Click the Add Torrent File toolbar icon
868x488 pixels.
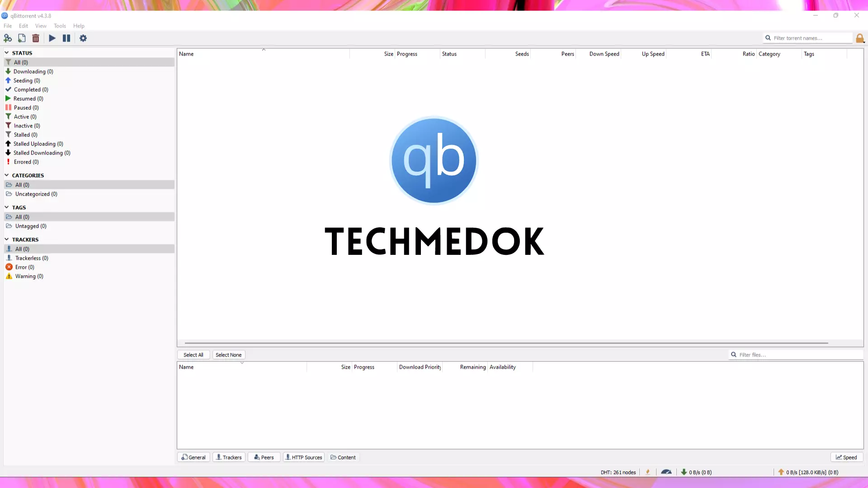click(x=22, y=38)
